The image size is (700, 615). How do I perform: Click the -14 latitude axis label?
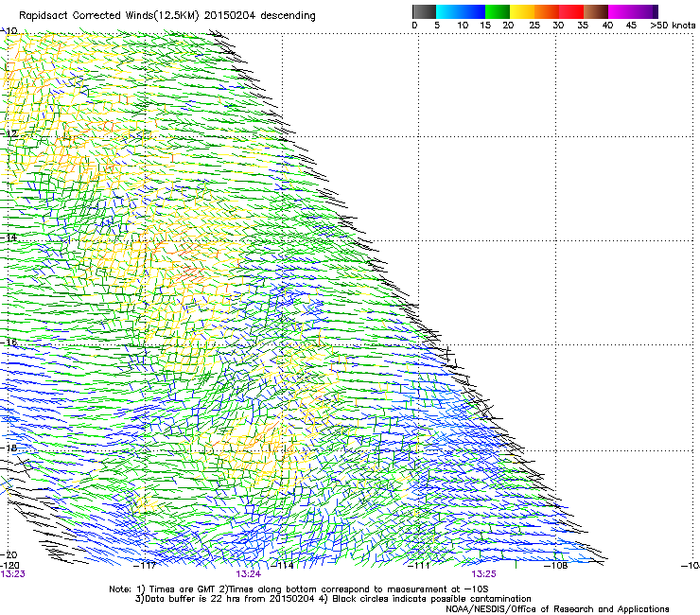pos(9,237)
